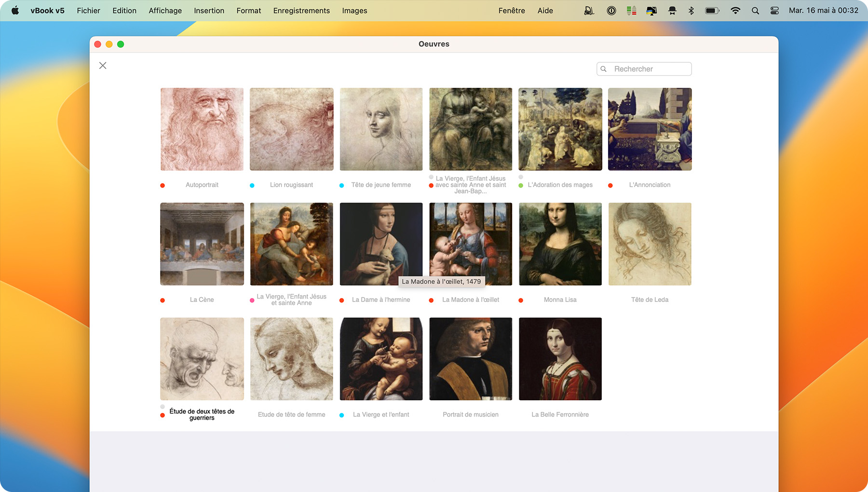
Task: Select Etude de tête de femme thumbnail
Action: (x=292, y=359)
